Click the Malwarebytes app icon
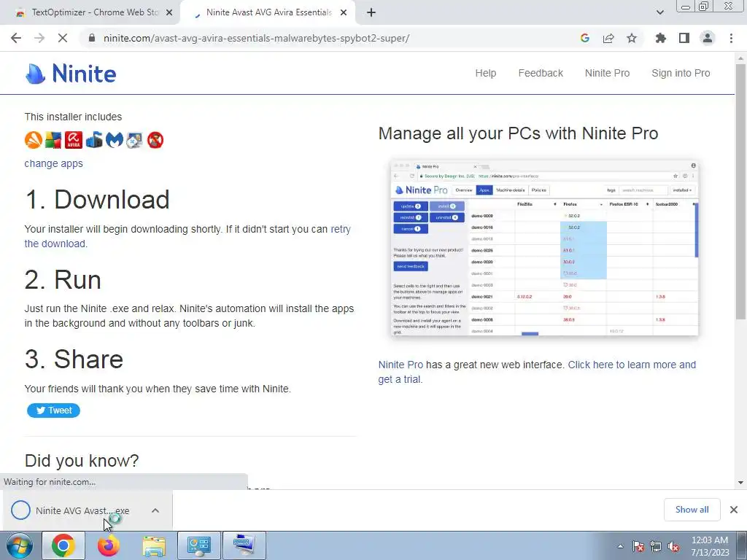 [x=115, y=140]
